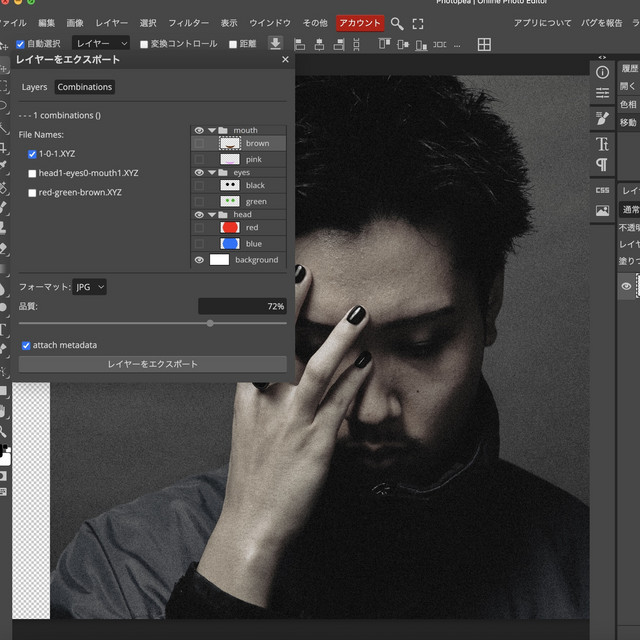
Task: Enable the 変換コントロール checkbox
Action: (144, 44)
